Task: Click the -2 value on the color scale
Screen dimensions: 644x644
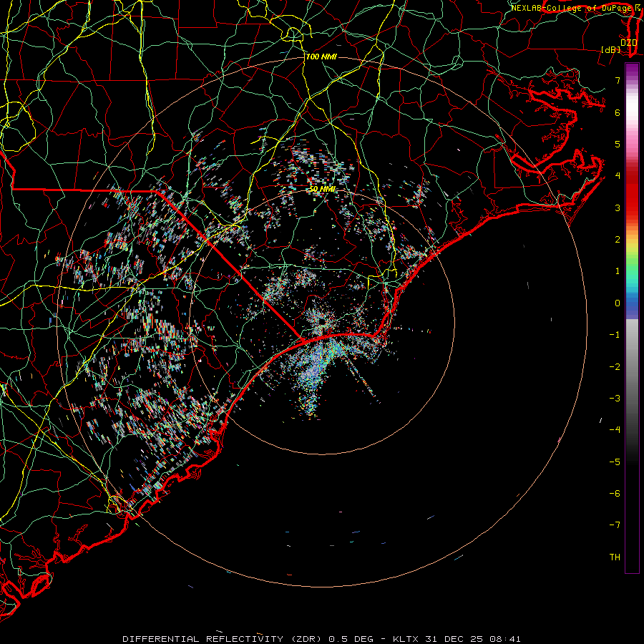Action: pyautogui.click(x=615, y=367)
